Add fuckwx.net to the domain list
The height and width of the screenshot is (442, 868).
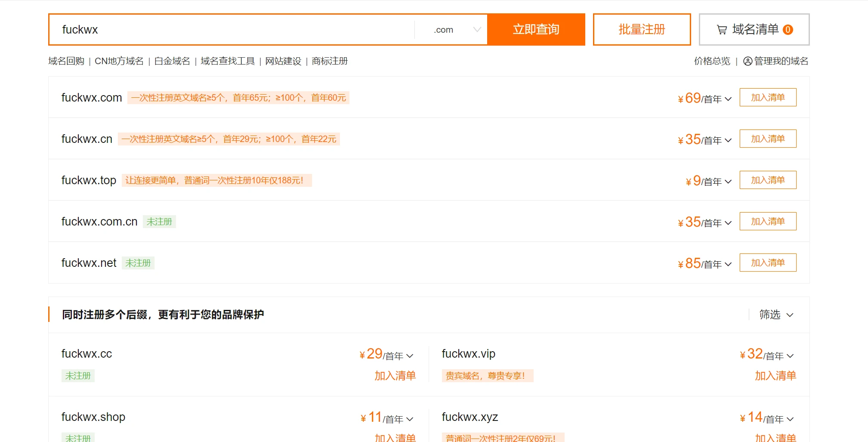coord(768,263)
